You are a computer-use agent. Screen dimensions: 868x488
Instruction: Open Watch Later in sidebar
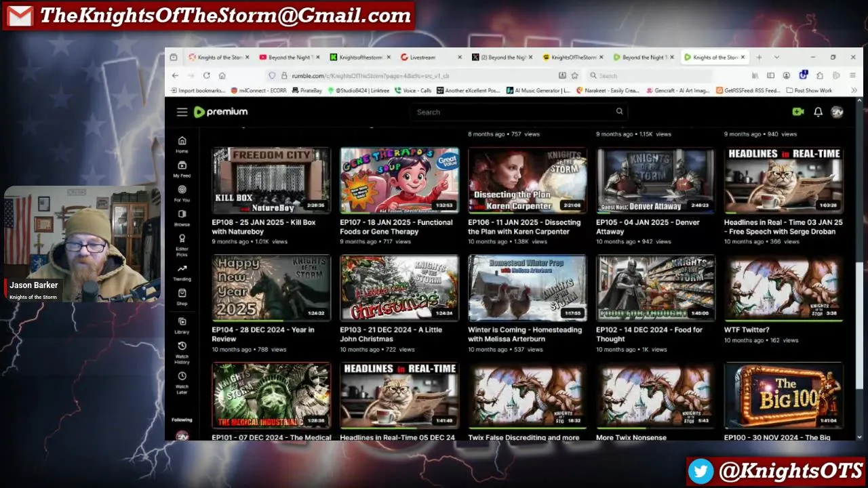point(182,382)
